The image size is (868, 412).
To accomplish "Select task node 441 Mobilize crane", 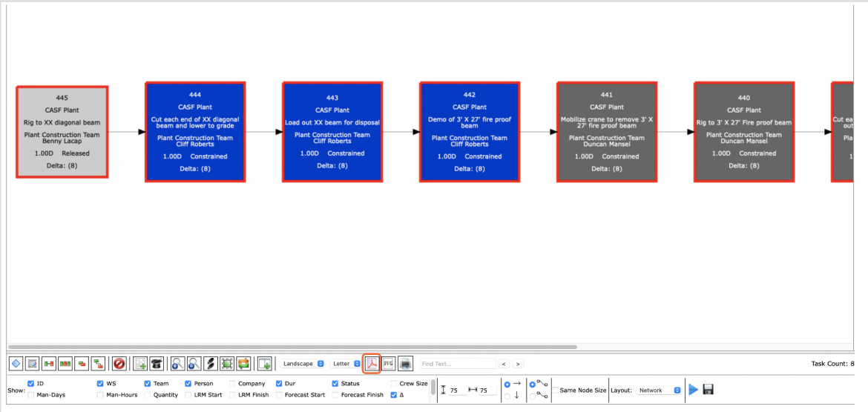I will pyautogui.click(x=607, y=132).
